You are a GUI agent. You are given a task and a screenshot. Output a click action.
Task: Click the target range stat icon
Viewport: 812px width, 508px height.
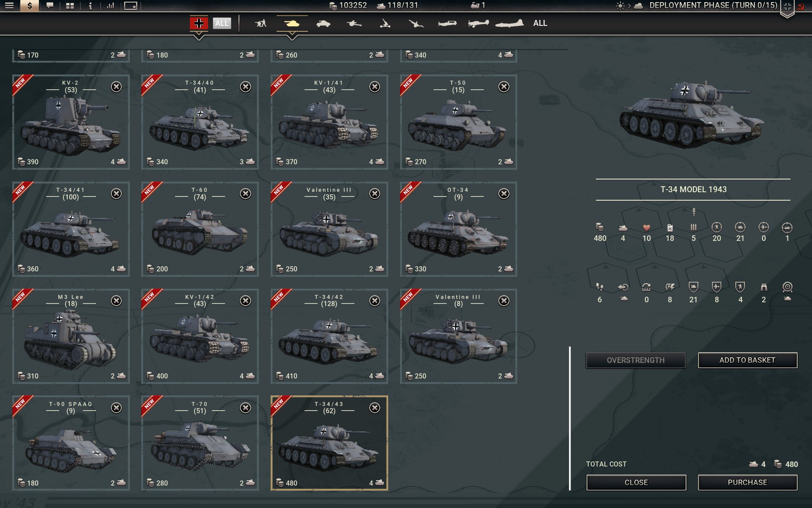coord(787,287)
